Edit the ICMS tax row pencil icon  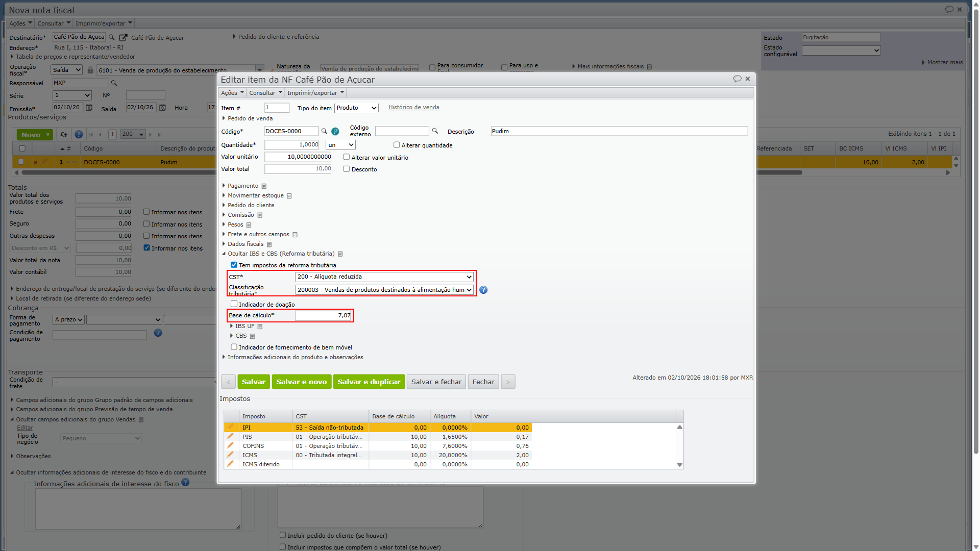point(230,455)
